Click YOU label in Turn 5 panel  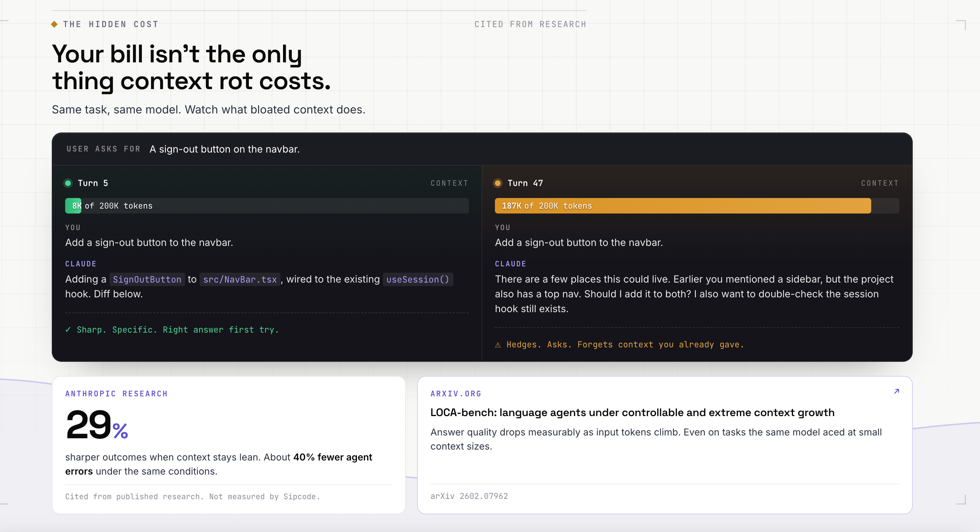73,227
